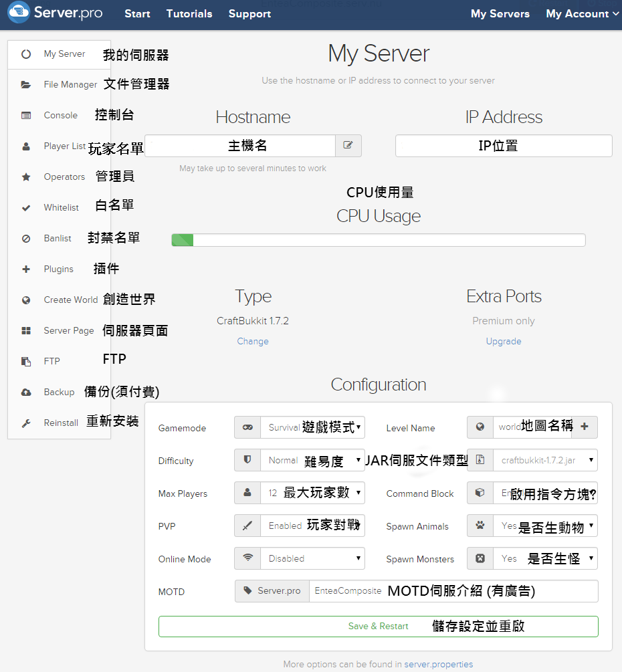622x672 pixels.
Task: Open the PVP Enabled dropdown
Action: (x=312, y=526)
